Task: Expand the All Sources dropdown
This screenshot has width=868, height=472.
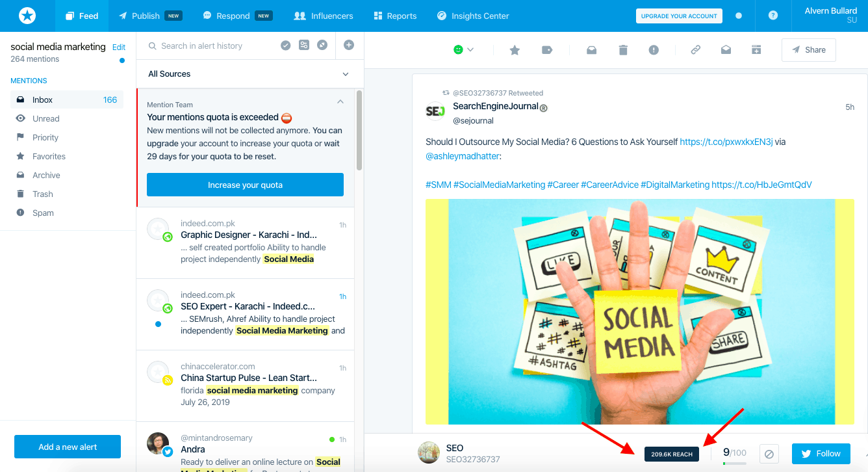Action: [249, 74]
